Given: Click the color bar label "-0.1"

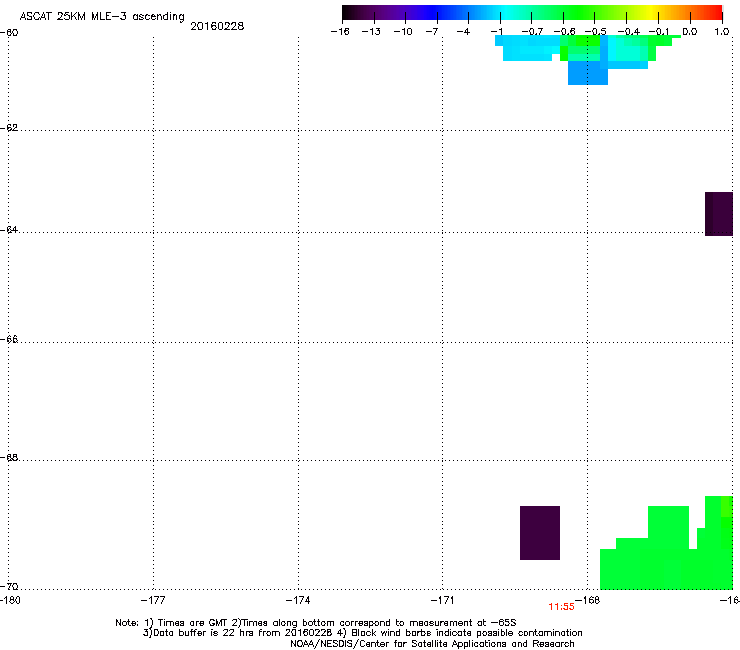Looking at the screenshot, I should point(659,32).
